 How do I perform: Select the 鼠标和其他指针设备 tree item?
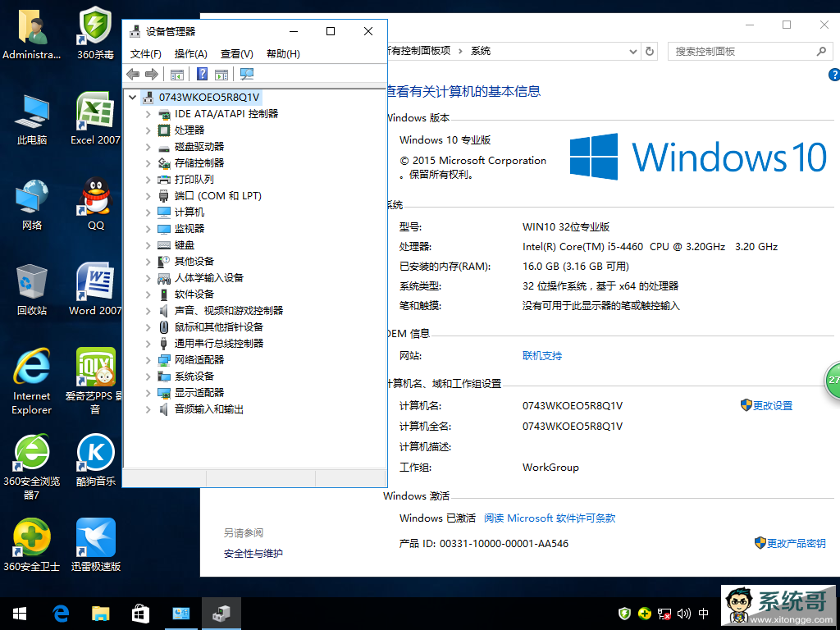[218, 326]
